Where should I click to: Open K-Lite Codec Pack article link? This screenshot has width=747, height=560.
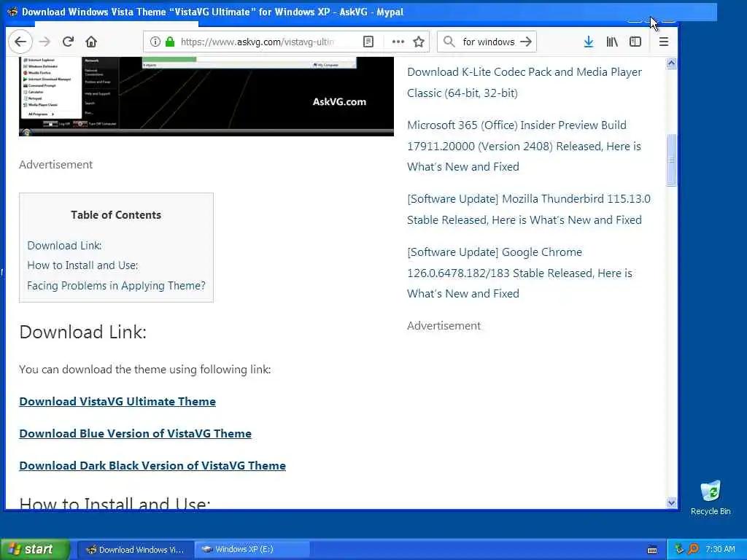click(525, 82)
